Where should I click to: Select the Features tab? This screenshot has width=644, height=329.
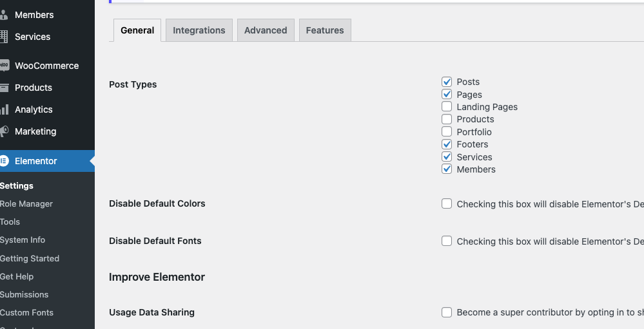325,30
